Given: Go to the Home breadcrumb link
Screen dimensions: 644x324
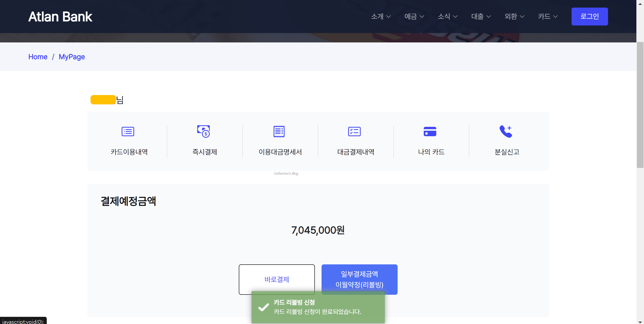Looking at the screenshot, I should pos(38,57).
